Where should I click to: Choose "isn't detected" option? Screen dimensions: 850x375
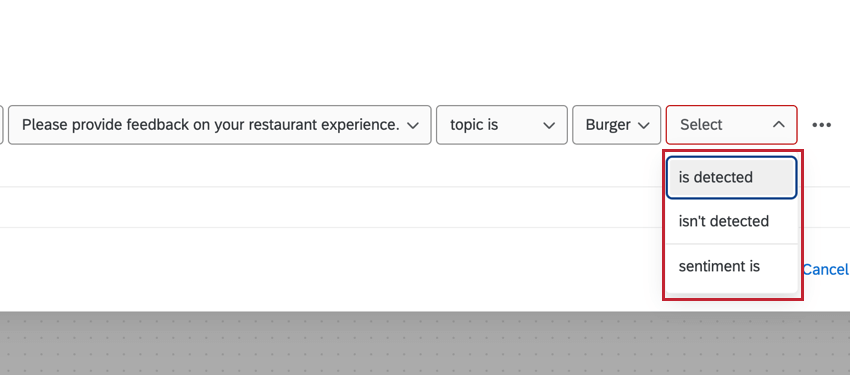[x=731, y=221]
